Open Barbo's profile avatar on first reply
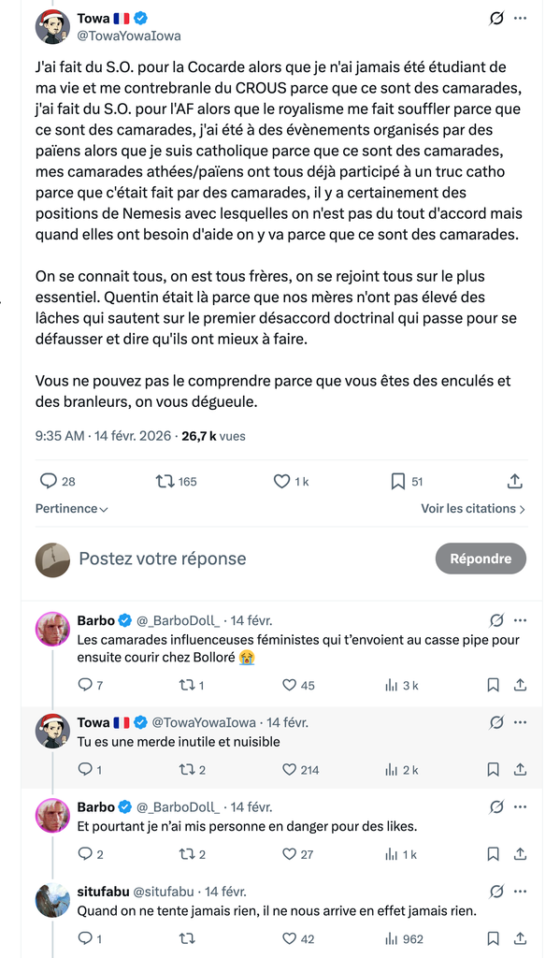This screenshot has width=560, height=958. tap(53, 630)
